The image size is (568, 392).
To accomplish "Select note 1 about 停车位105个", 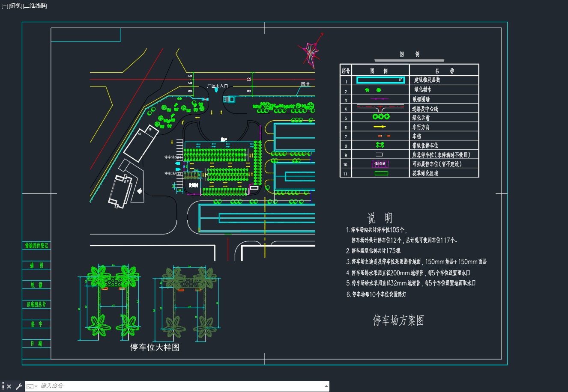I will point(376,230).
